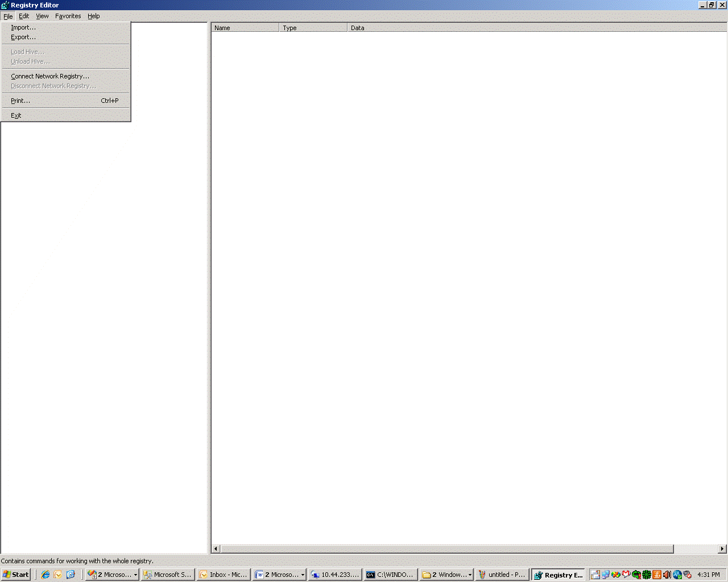Screen dimensions: 728x582
Task: Click the Start button
Action: point(16,575)
